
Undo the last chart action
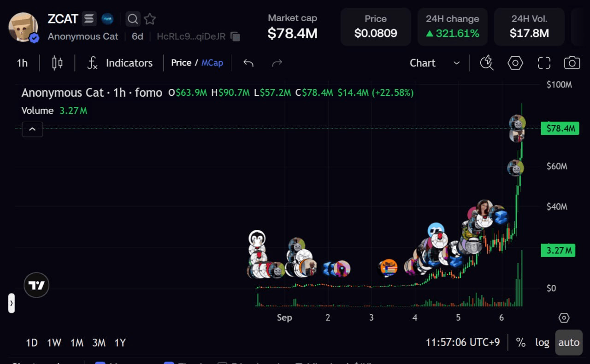point(248,63)
